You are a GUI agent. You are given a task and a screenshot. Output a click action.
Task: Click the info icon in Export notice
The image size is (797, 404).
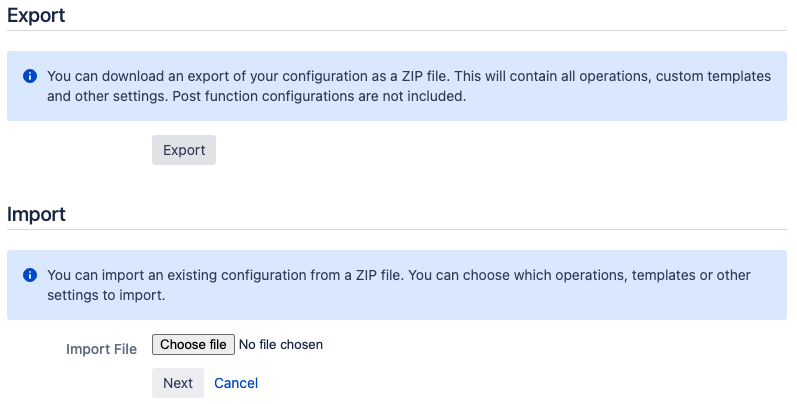click(30, 76)
